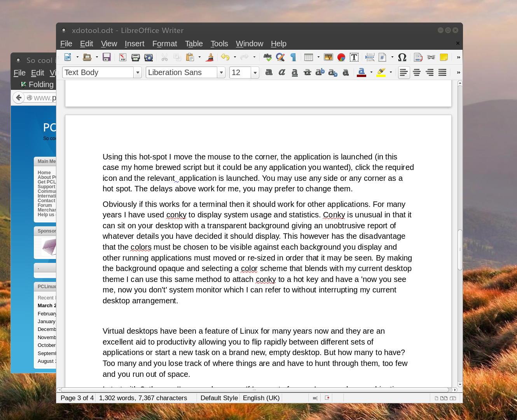
Task: Insert a footnote icon
Action: 418,57
